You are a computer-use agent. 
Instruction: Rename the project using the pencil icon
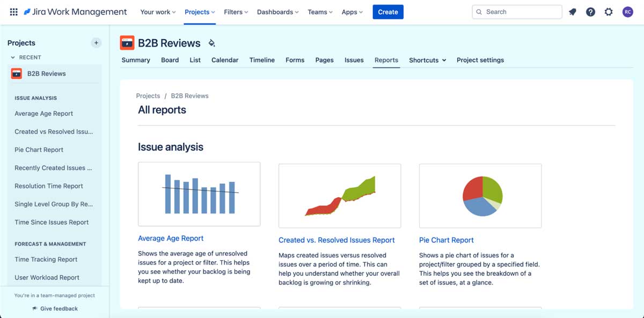(x=211, y=42)
